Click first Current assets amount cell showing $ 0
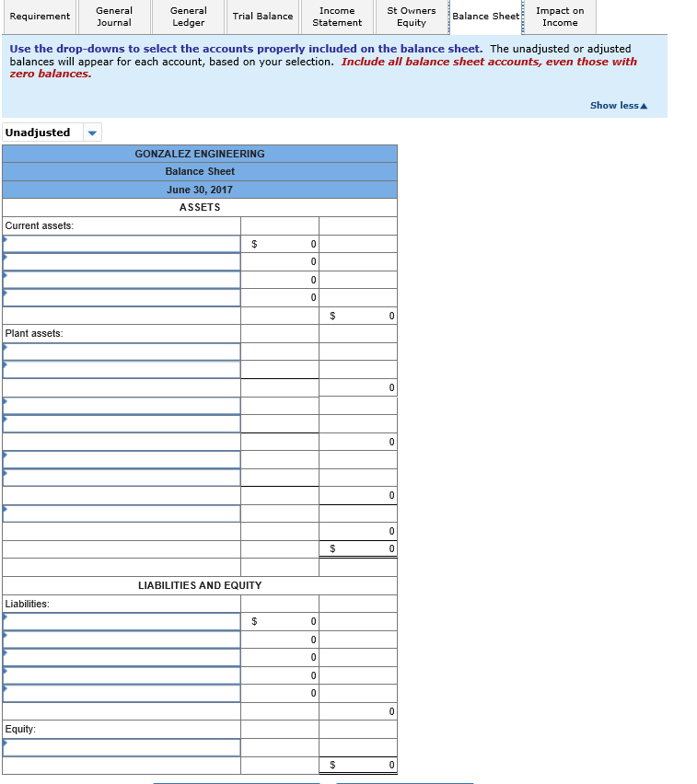This screenshot has width=697, height=784. click(280, 244)
